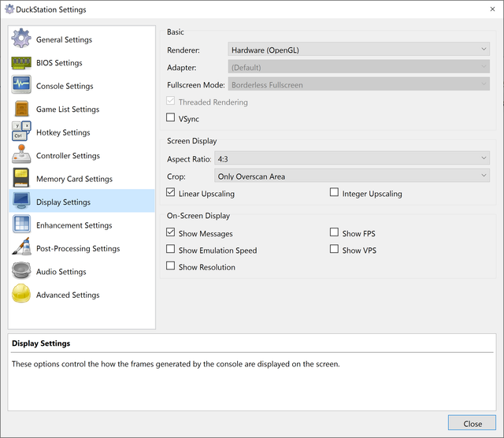Click the Enhancement Settings grid icon
Viewport: 504px width, 438px height.
[x=21, y=224]
